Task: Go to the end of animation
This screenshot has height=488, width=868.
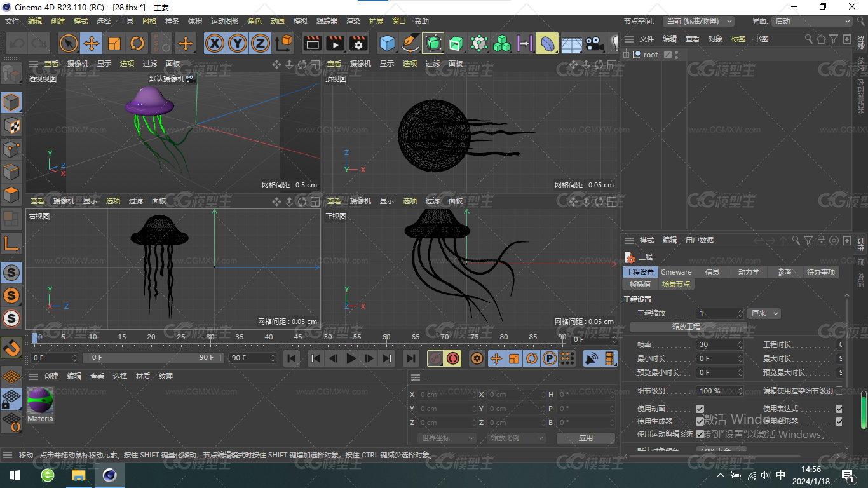Action: point(411,358)
